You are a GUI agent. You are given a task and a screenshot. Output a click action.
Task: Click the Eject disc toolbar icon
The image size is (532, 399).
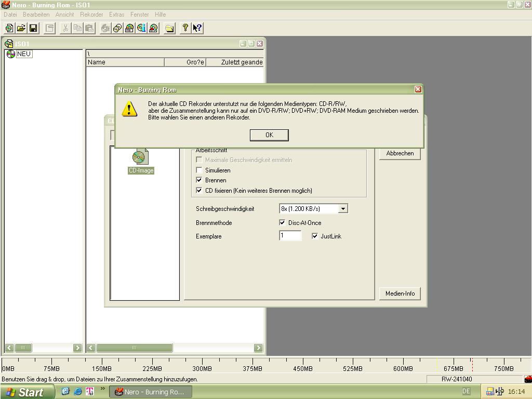153,28
